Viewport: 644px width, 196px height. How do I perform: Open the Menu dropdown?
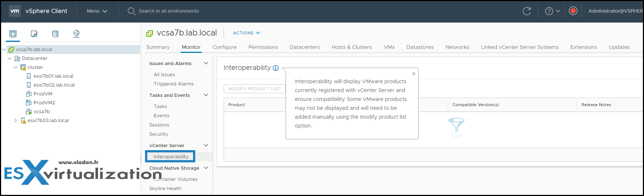click(97, 11)
